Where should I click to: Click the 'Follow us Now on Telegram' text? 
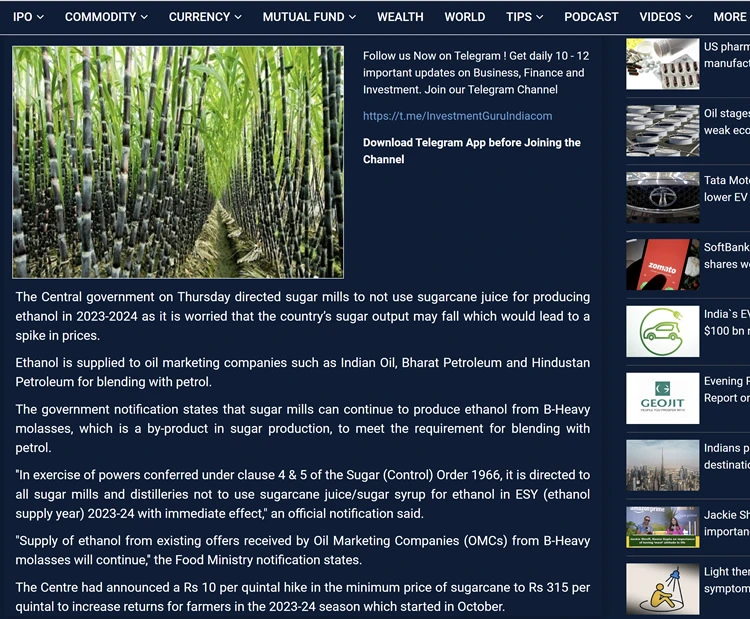[476, 73]
